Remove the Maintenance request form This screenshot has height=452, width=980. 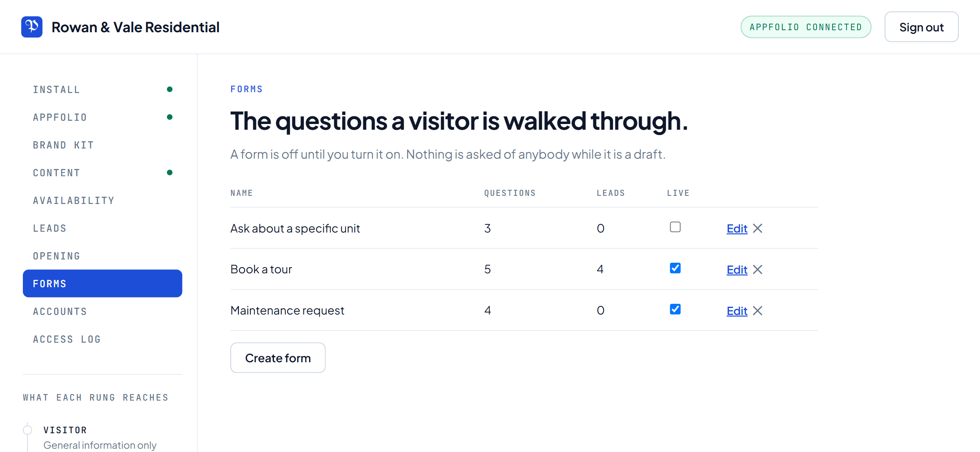[757, 311]
